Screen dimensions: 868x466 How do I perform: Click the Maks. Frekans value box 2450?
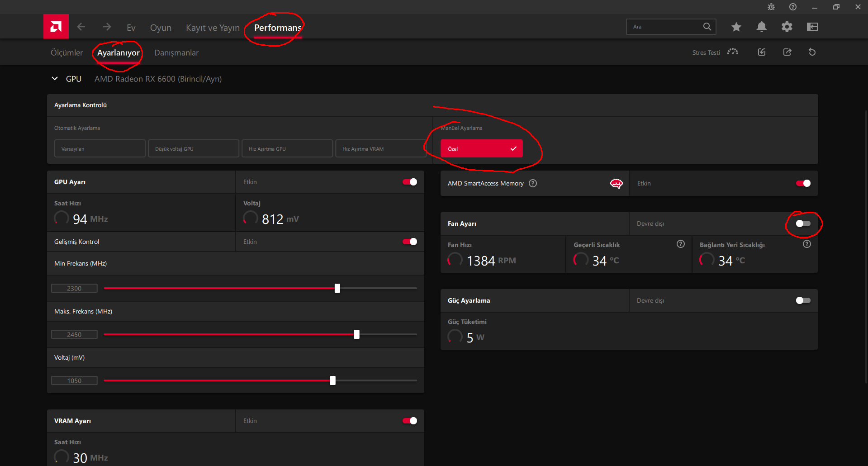pos(74,334)
